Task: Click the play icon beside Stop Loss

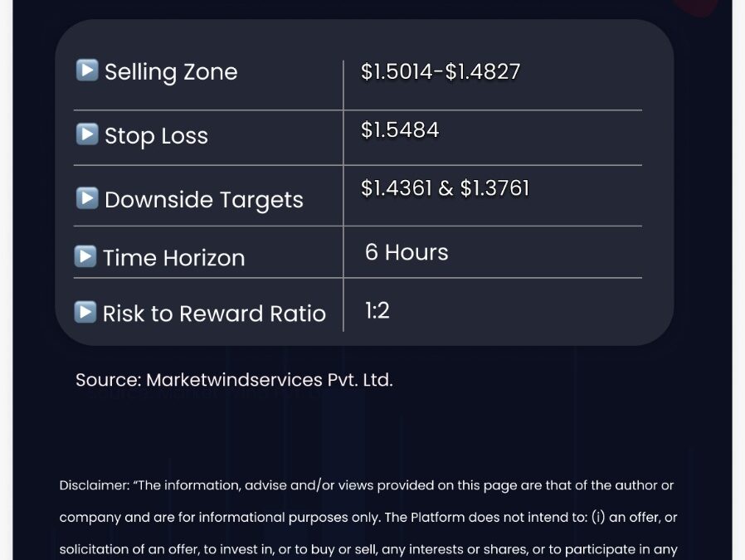Action: click(87, 134)
